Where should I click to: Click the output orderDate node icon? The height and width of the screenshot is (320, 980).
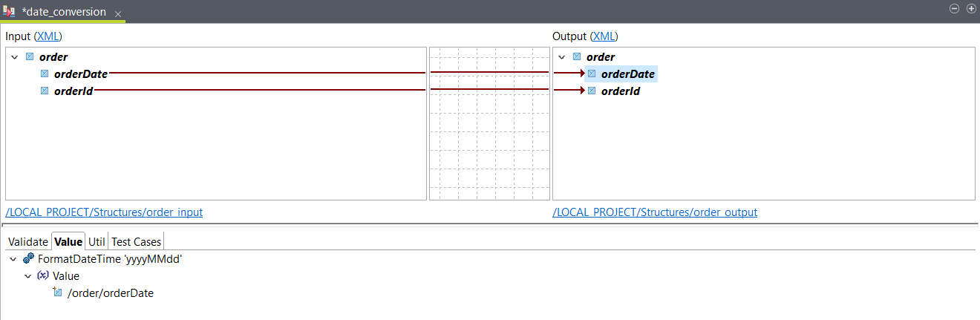pyautogui.click(x=592, y=74)
